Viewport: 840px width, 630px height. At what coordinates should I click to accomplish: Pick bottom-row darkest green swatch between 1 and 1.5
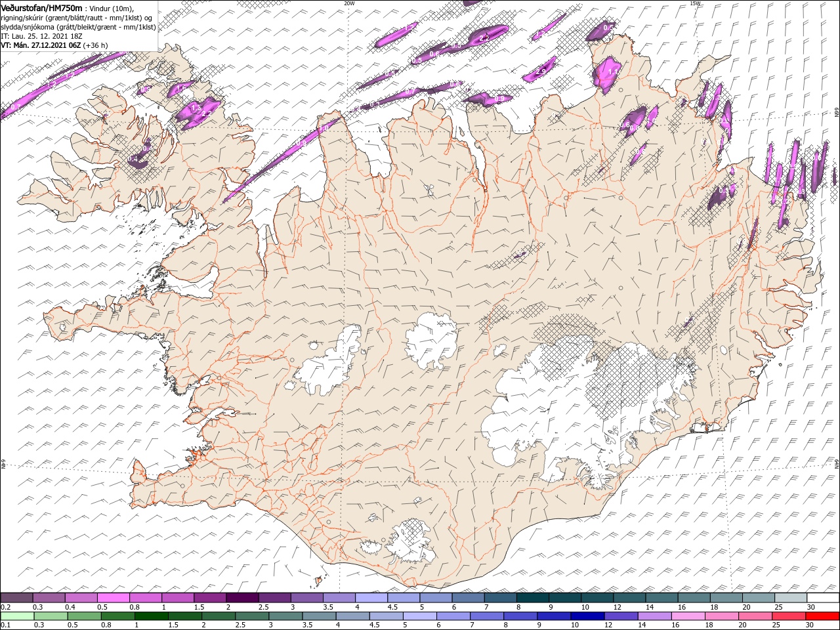pyautogui.click(x=151, y=616)
